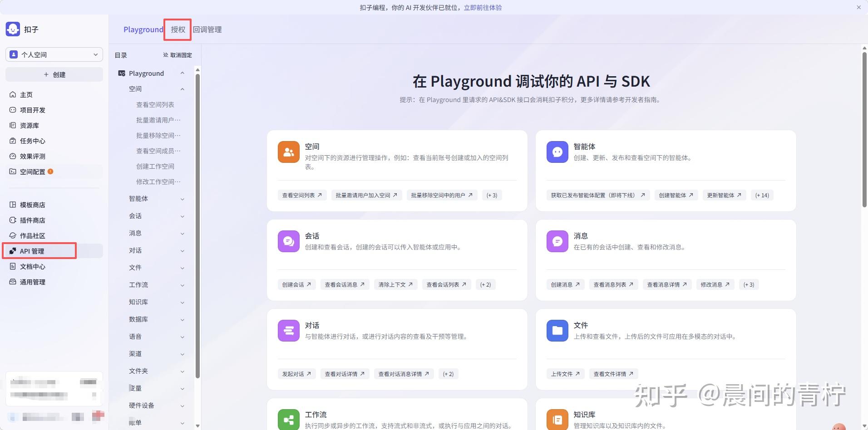Viewport: 868px width, 430px height.
Task: Open 发起对话 API link
Action: tap(296, 374)
